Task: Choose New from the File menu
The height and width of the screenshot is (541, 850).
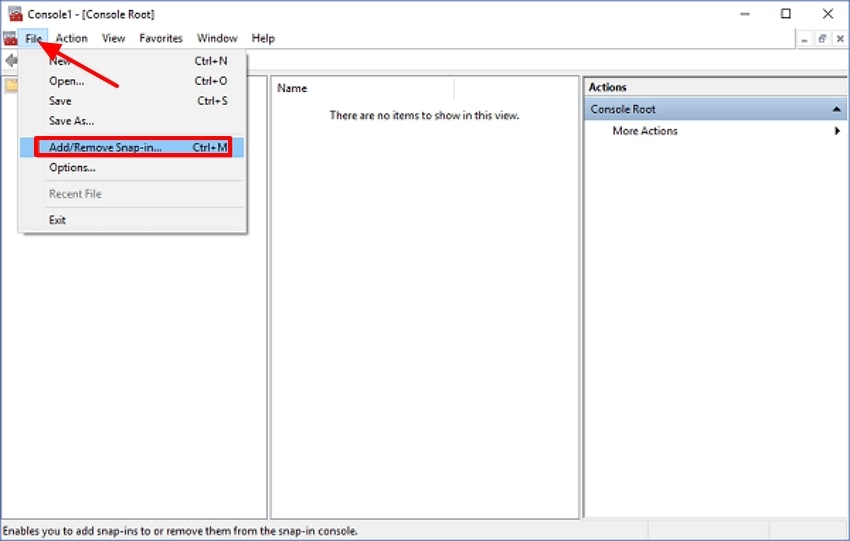Action: coord(132,61)
